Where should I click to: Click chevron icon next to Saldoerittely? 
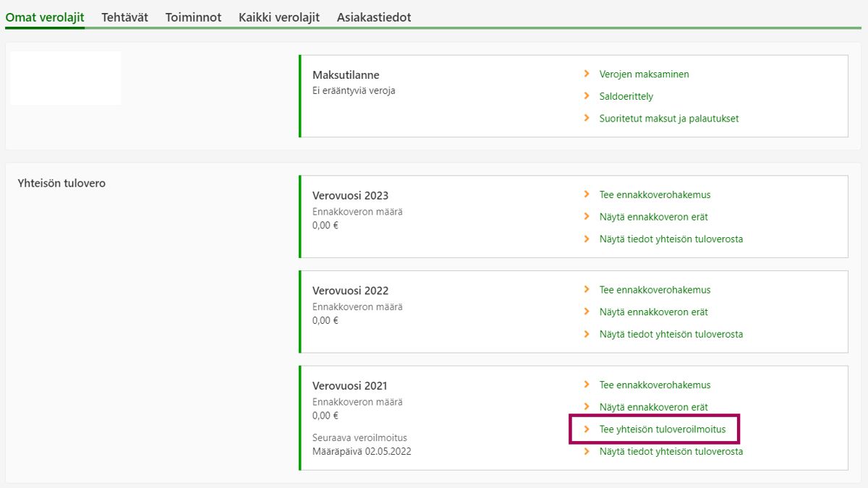coord(587,96)
